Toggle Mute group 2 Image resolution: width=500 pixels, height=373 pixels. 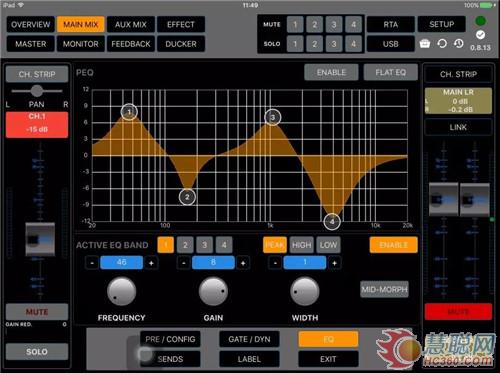314,24
